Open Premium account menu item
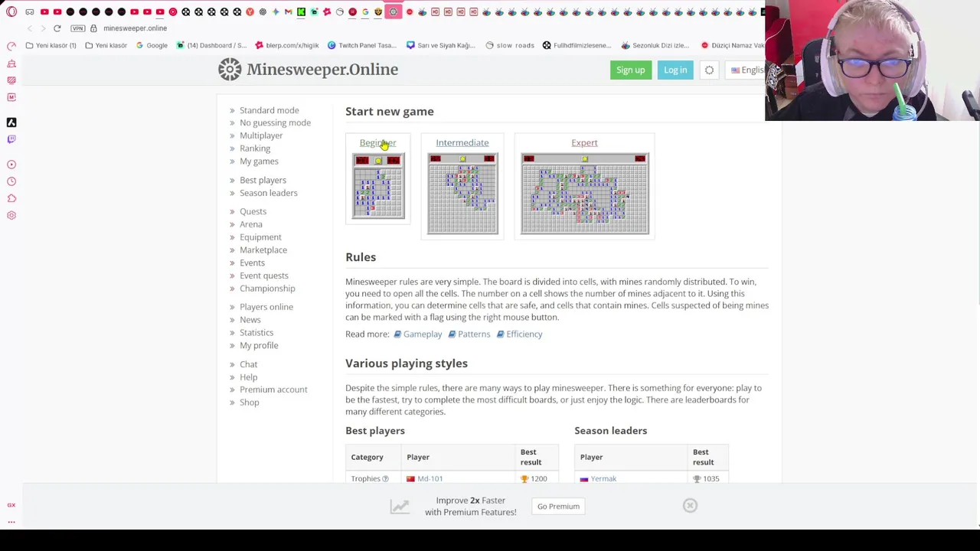The height and width of the screenshot is (551, 980). pos(273,390)
